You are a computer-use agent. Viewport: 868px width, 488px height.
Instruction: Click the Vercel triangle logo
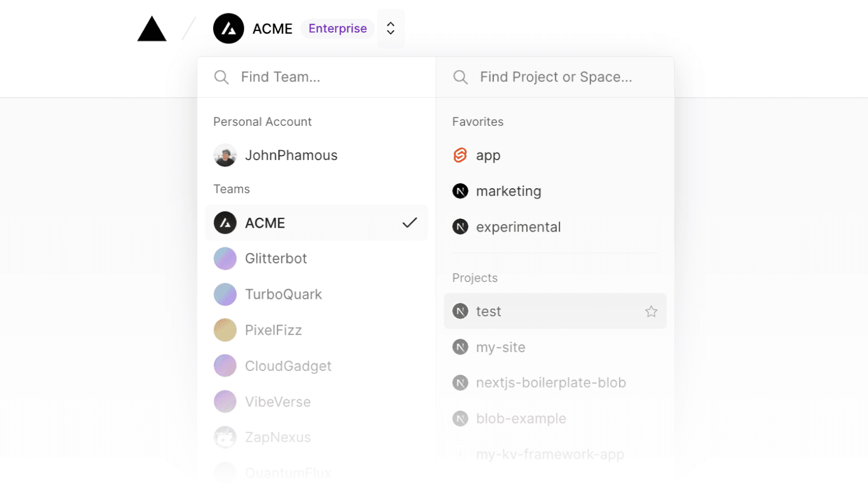[152, 29]
